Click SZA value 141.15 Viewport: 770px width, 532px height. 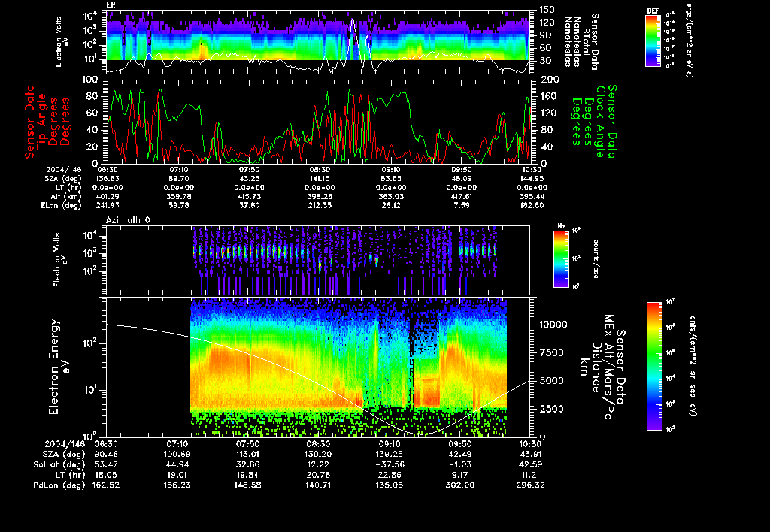coord(319,179)
